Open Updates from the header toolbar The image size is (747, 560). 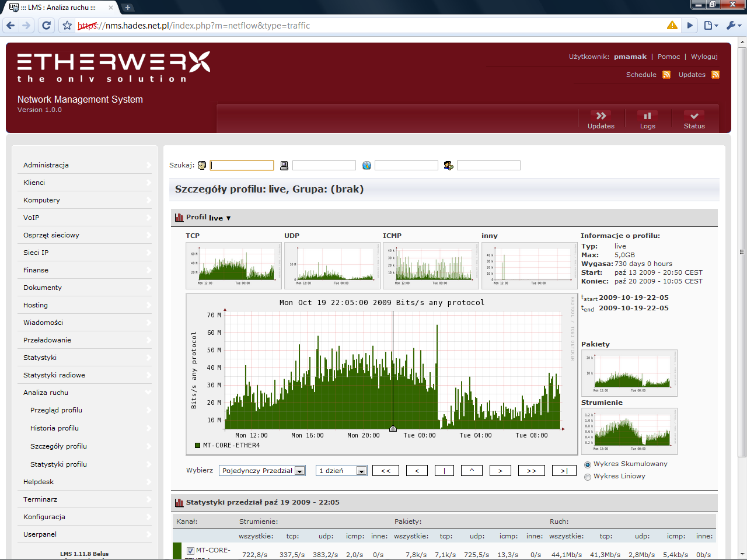pyautogui.click(x=601, y=120)
